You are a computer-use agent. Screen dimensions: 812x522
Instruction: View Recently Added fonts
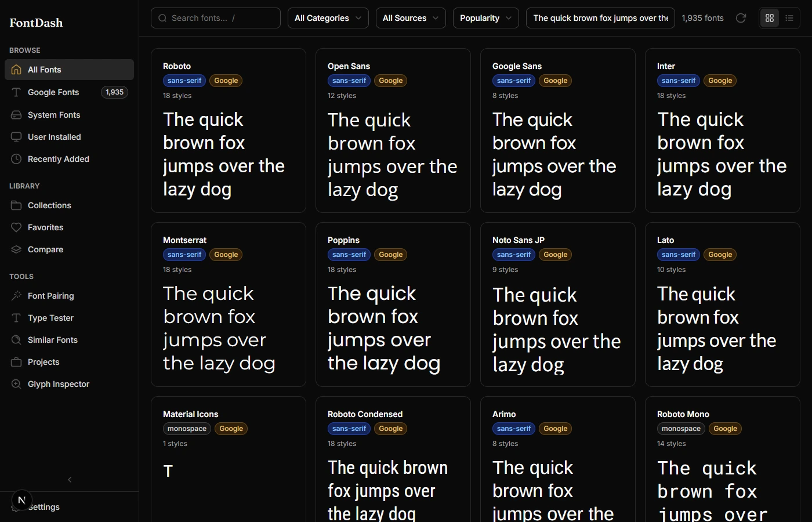coord(58,159)
